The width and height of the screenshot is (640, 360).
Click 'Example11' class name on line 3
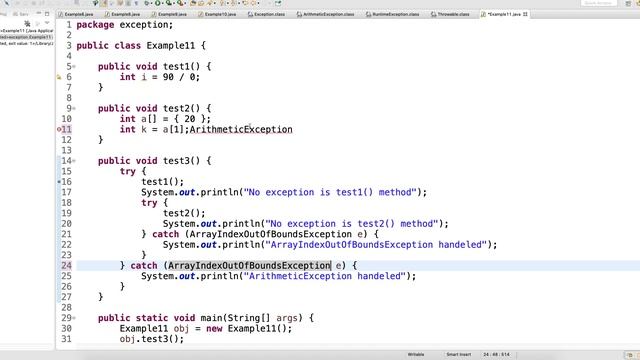pyautogui.click(x=171, y=46)
